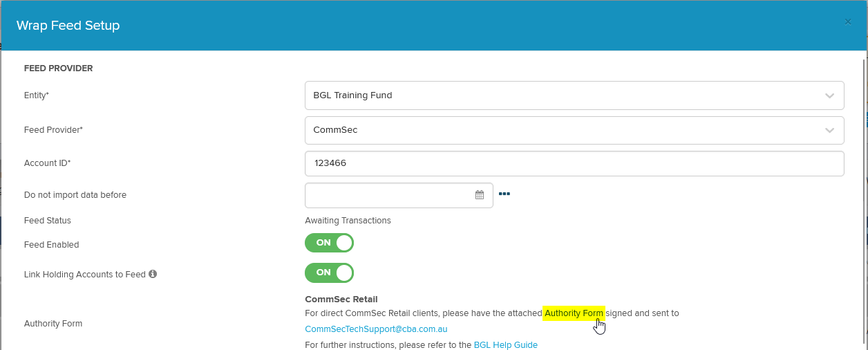This screenshot has width=868, height=350.
Task: Click the Entity* field label
Action: (x=37, y=95)
